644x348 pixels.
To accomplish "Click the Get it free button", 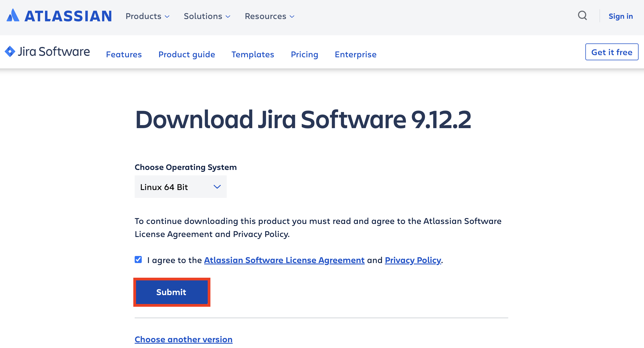I will point(611,52).
